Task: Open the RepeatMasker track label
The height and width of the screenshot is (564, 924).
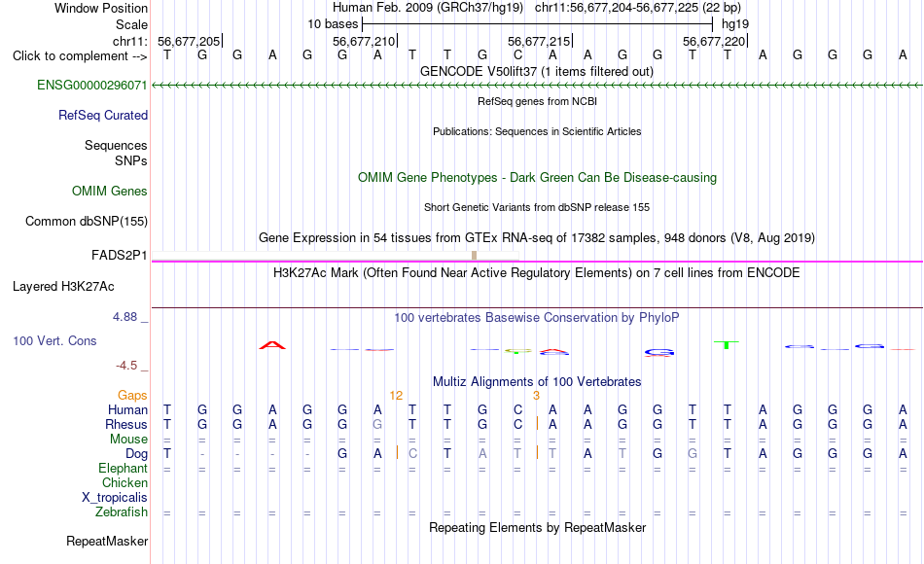Action: (x=107, y=541)
